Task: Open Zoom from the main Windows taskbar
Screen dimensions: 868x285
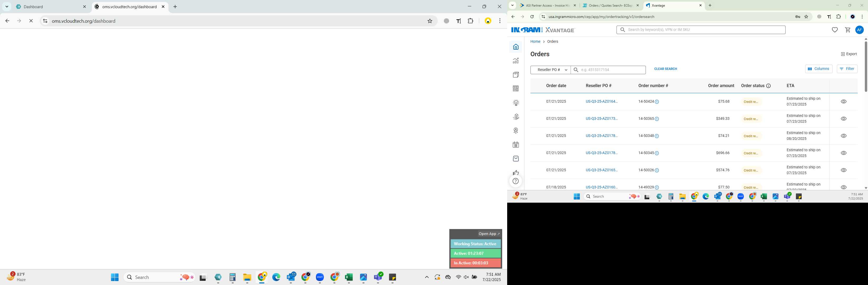Action: (320, 277)
